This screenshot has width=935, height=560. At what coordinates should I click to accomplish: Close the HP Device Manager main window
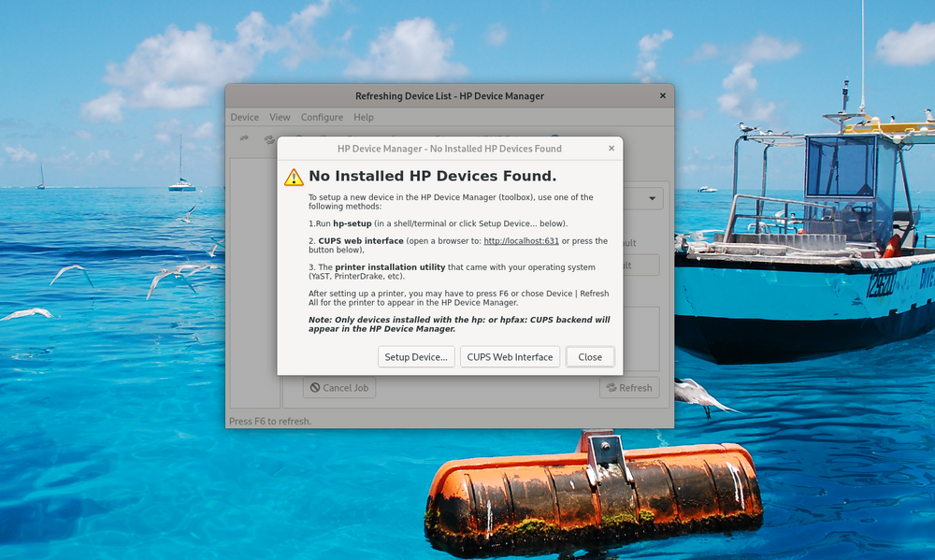pos(663,95)
